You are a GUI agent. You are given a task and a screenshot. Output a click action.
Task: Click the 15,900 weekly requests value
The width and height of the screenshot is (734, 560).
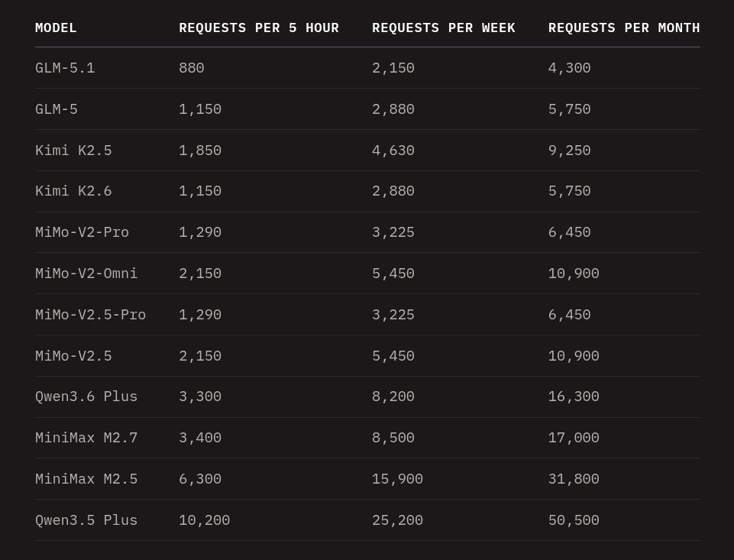tap(397, 479)
